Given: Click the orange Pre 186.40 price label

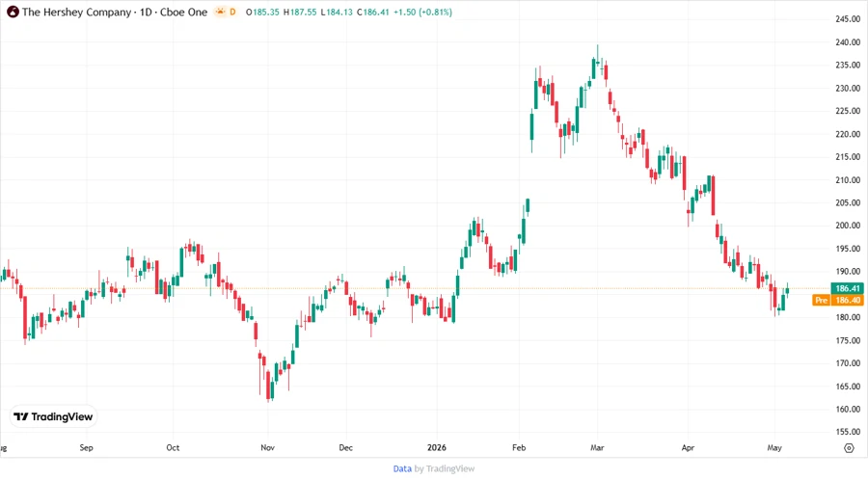Looking at the screenshot, I should tap(838, 300).
